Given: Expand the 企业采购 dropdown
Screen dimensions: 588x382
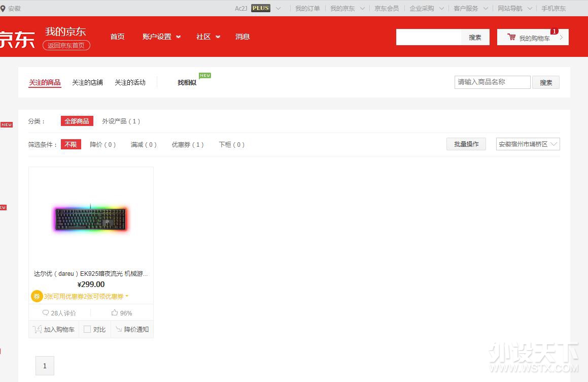Looking at the screenshot, I should point(442,8).
